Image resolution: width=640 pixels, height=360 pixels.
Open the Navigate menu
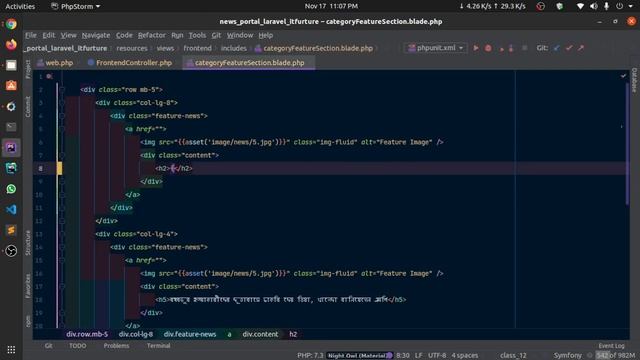pos(96,35)
